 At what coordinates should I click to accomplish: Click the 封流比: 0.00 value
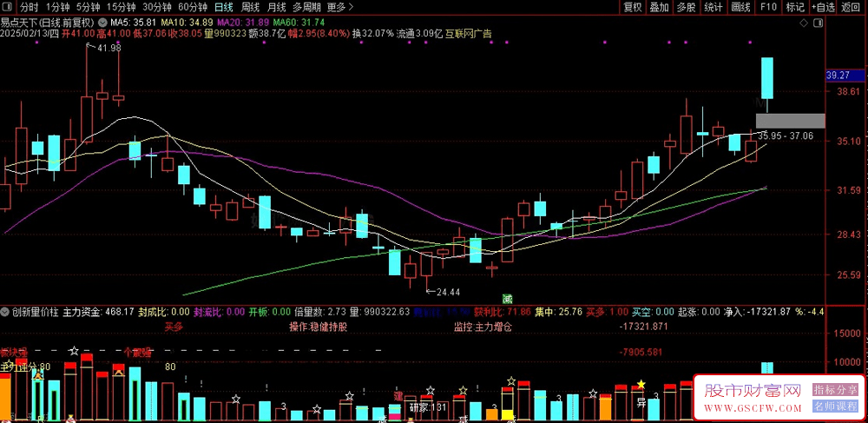[220, 312]
